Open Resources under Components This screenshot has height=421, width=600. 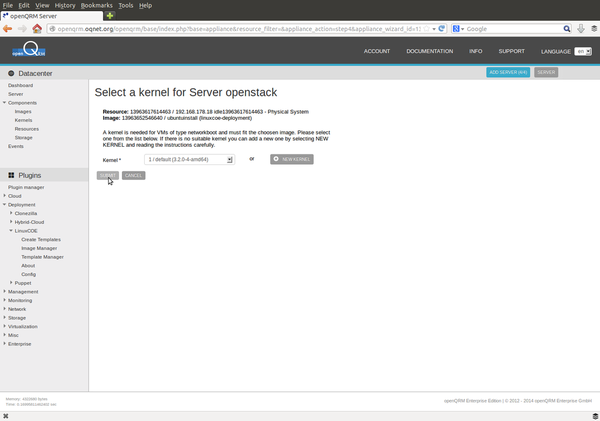[27, 129]
